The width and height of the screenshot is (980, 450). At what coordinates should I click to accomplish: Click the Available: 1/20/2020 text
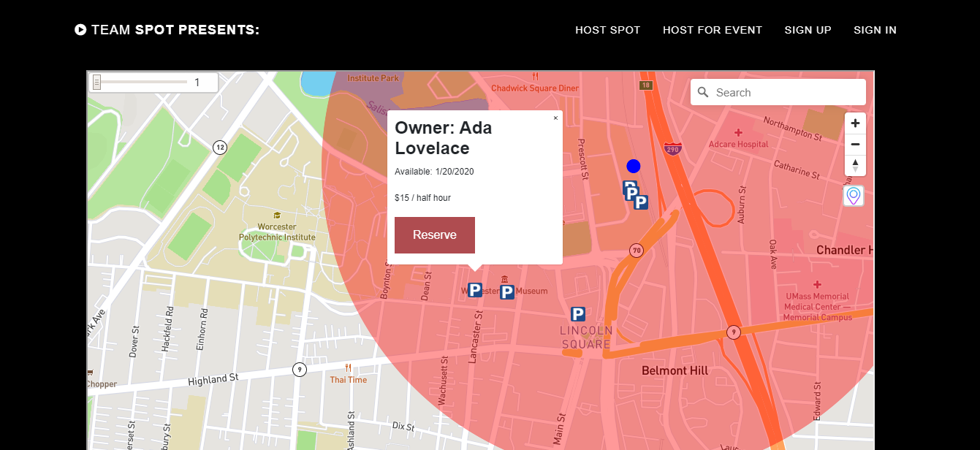click(x=434, y=172)
